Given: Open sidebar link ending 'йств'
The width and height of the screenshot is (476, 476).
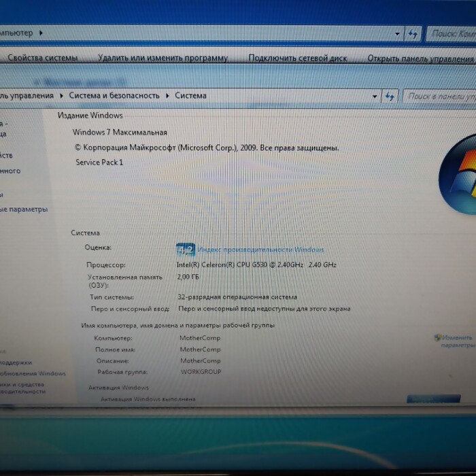Looking at the screenshot, I should click(x=6, y=156).
